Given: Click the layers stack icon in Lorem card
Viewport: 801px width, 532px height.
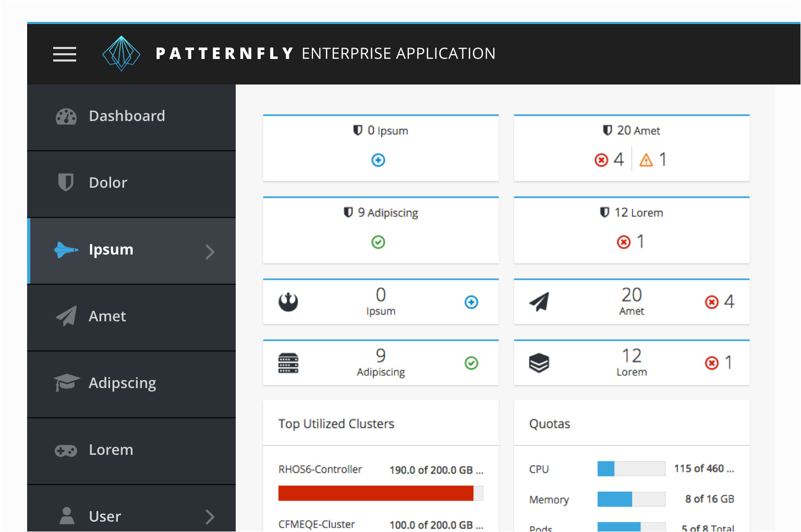Looking at the screenshot, I should click(x=539, y=363).
